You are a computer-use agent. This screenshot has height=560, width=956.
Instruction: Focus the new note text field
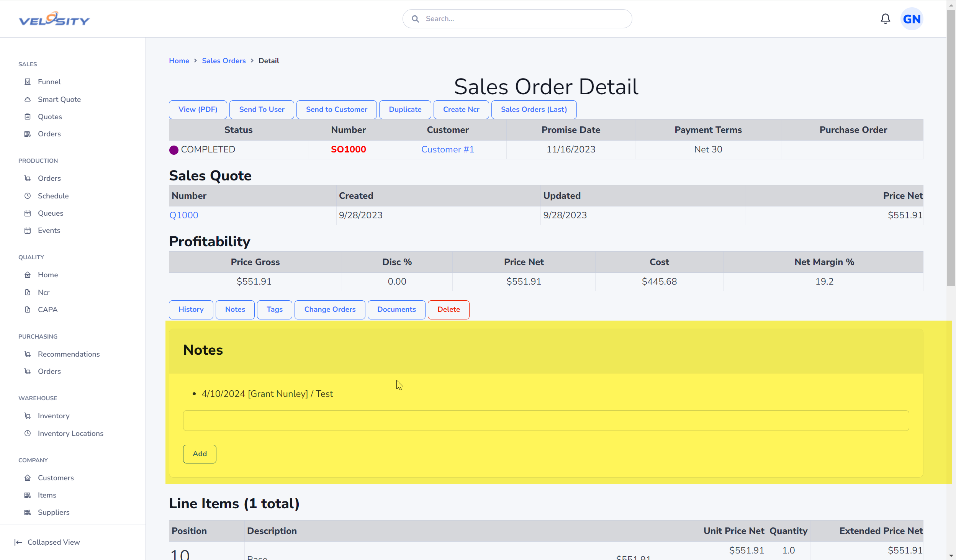click(546, 421)
